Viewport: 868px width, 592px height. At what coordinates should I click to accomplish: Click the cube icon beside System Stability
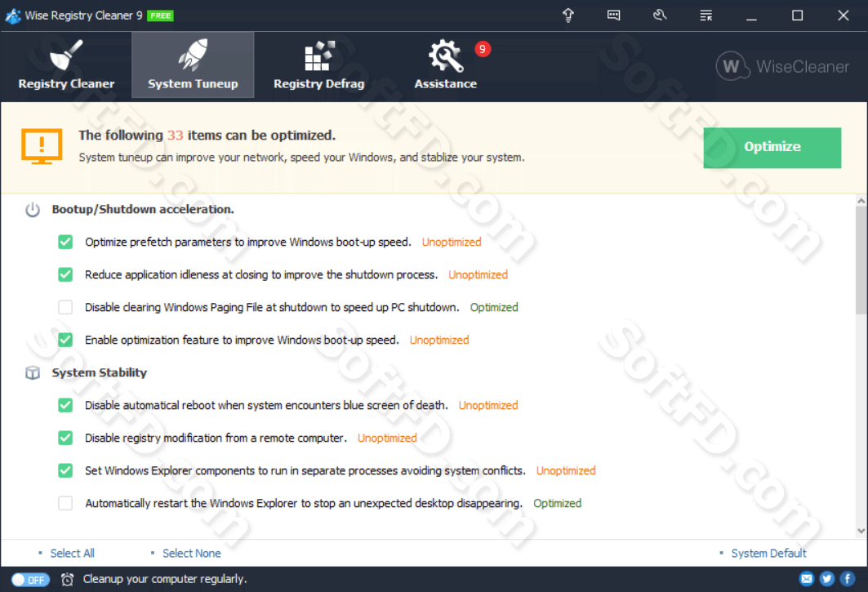coord(33,372)
